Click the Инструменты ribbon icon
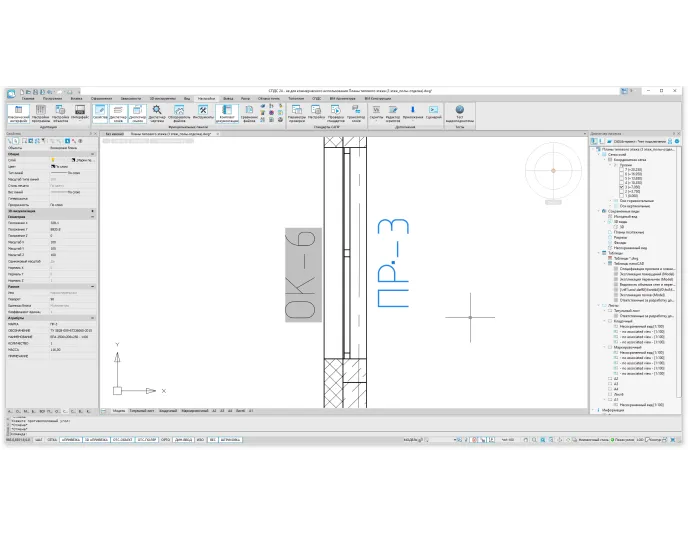This screenshot has height=537, width=688. 203,113
